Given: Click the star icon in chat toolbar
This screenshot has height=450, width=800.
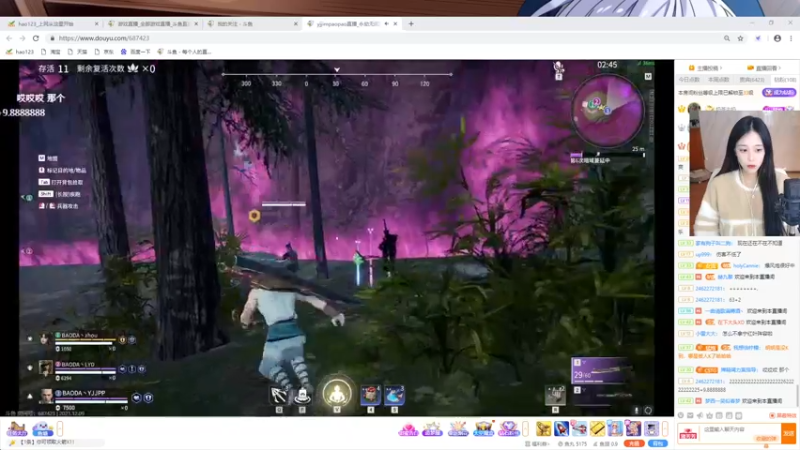Looking at the screenshot, I should (x=709, y=415).
